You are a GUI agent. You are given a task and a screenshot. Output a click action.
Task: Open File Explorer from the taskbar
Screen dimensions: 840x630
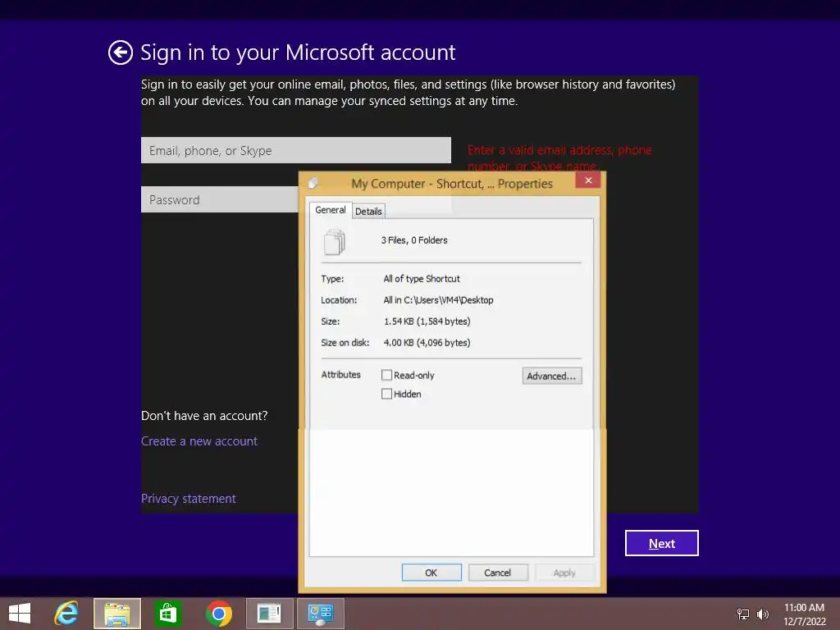(117, 614)
